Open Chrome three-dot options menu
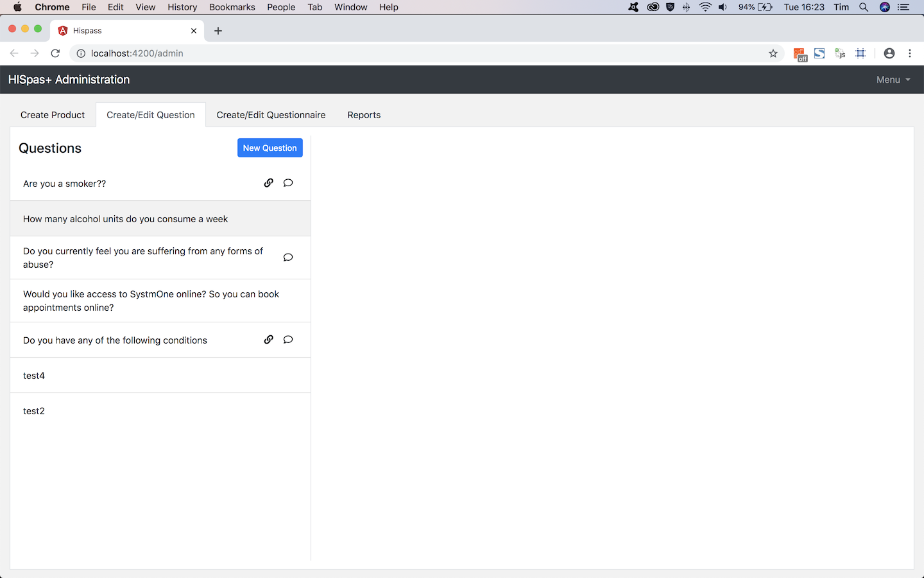 tap(910, 53)
